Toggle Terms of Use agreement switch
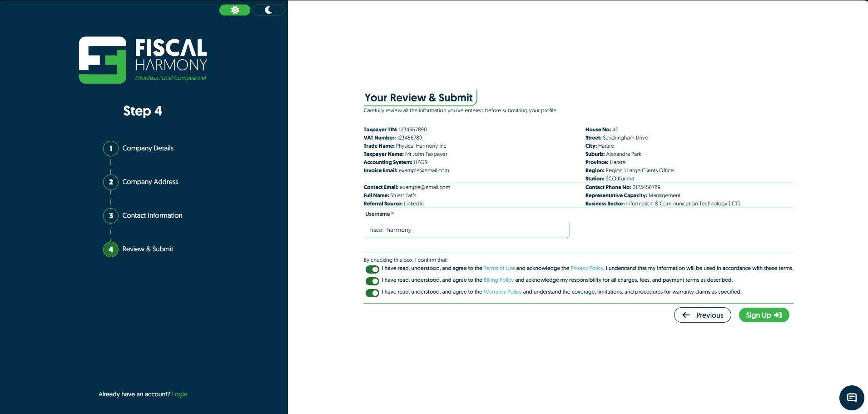Screen dimensions: 868x414 point(372,269)
